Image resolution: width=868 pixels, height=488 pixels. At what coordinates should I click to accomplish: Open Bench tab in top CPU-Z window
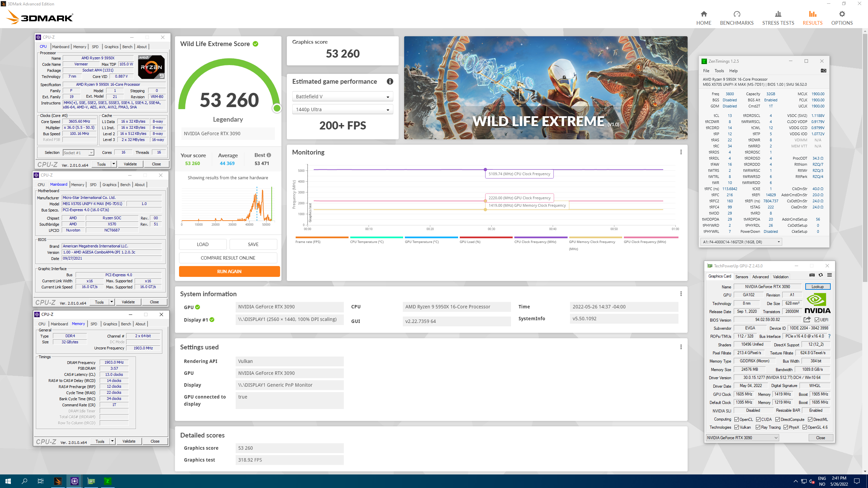tap(127, 47)
